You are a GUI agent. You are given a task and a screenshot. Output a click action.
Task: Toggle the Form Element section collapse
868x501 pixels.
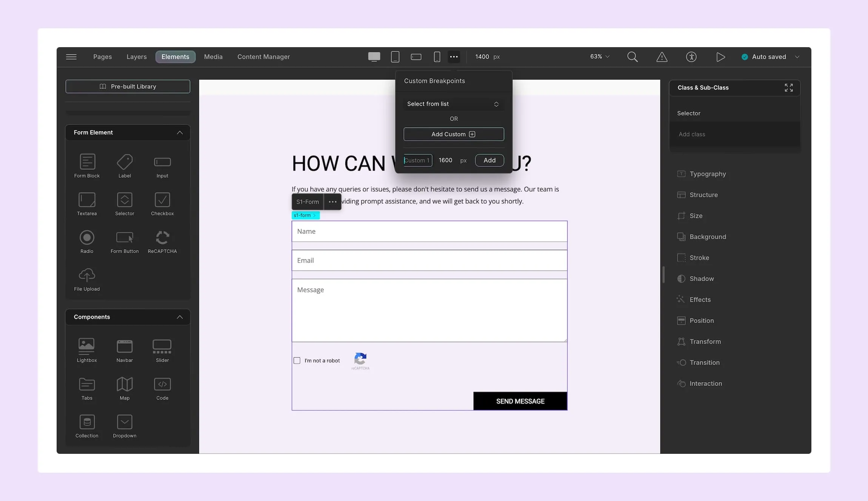click(x=180, y=132)
